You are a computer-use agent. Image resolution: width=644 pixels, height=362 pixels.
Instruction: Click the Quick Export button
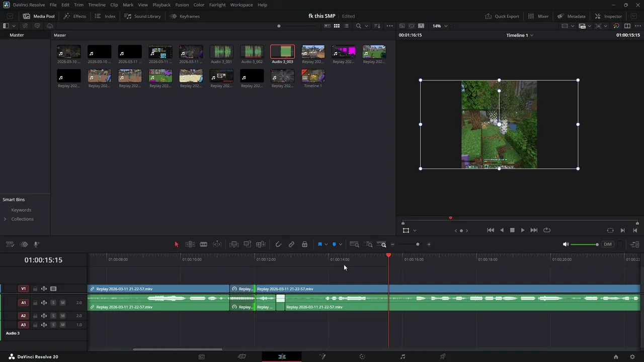pos(502,16)
